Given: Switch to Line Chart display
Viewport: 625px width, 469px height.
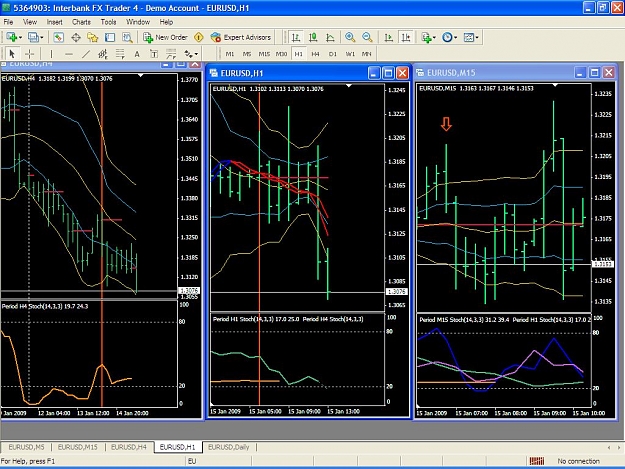Looking at the screenshot, I should click(x=330, y=37).
